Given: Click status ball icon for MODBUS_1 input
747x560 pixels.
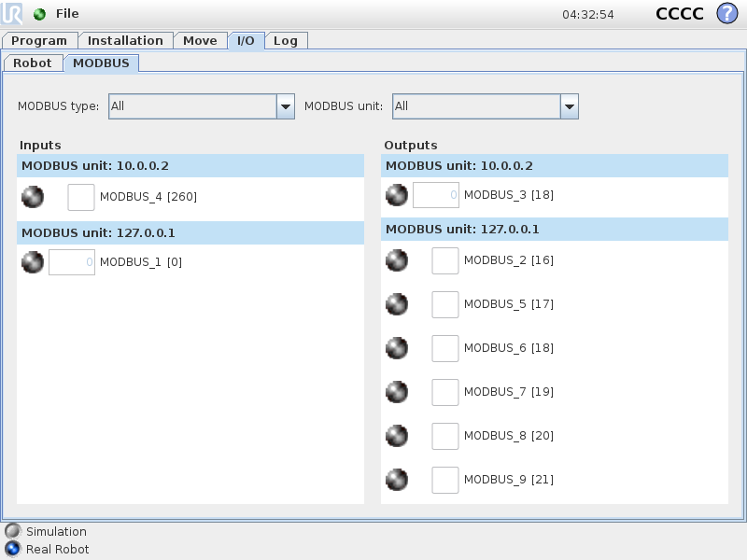Looking at the screenshot, I should pos(33,262).
